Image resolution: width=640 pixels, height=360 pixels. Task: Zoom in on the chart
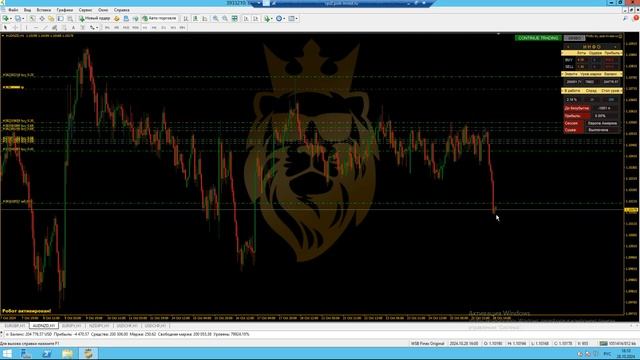pyautogui.click(x=215, y=18)
